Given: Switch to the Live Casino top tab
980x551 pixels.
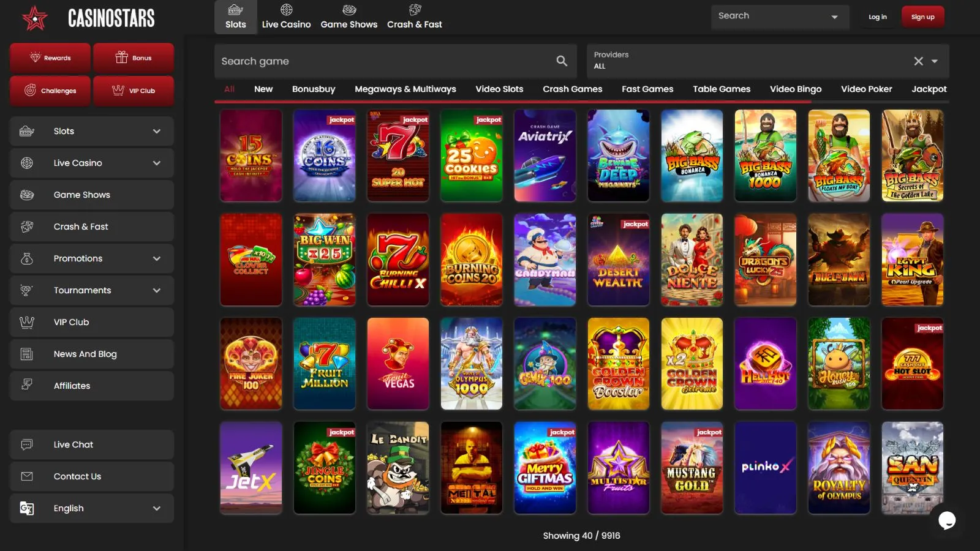Looking at the screenshot, I should click(x=286, y=17).
